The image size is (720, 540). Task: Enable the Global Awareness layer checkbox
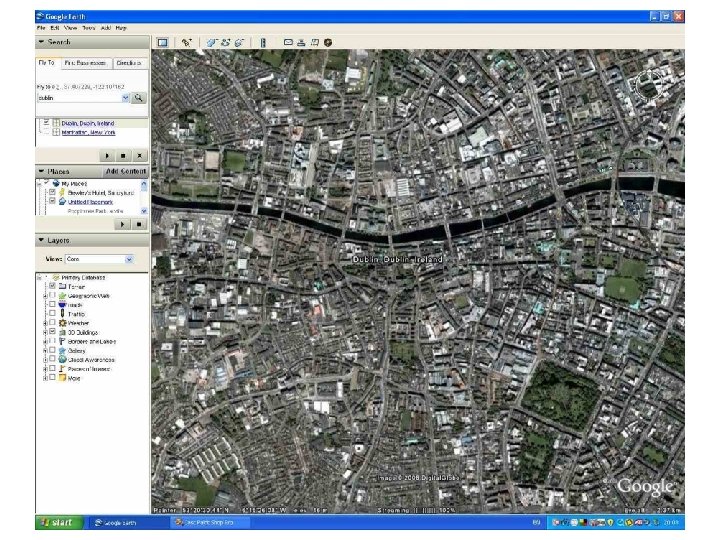52,359
